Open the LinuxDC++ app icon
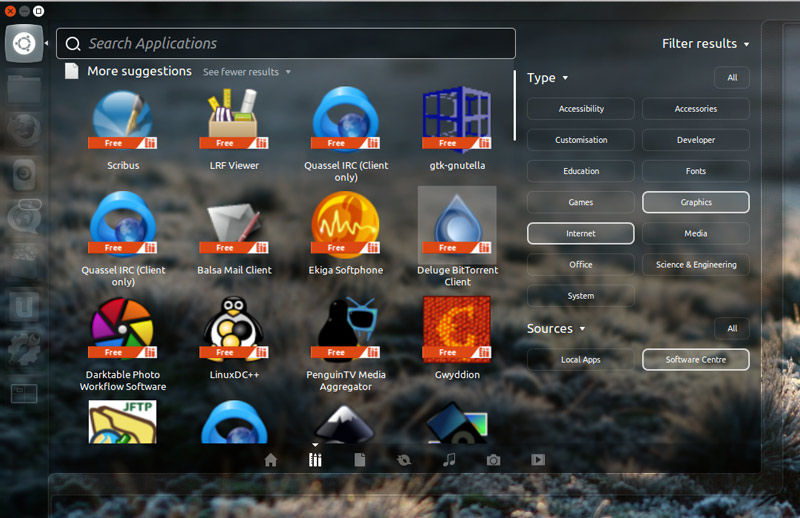Viewport: 800px width, 518px height. [x=234, y=328]
